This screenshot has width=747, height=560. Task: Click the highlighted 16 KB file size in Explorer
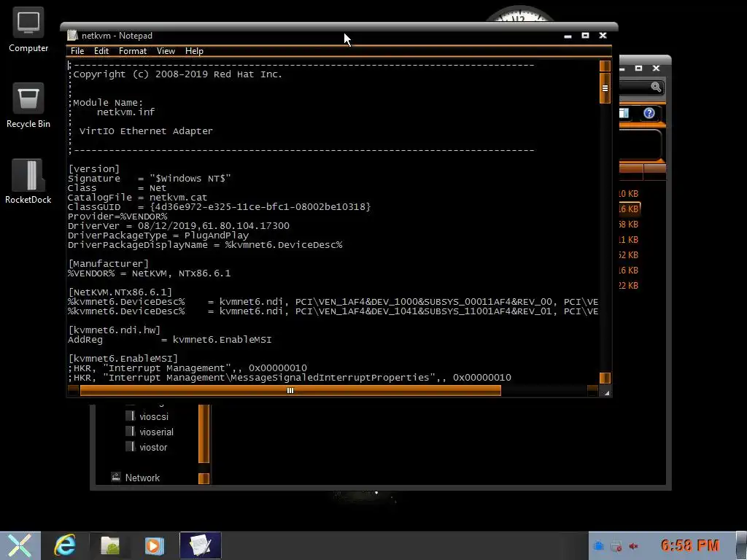point(630,209)
